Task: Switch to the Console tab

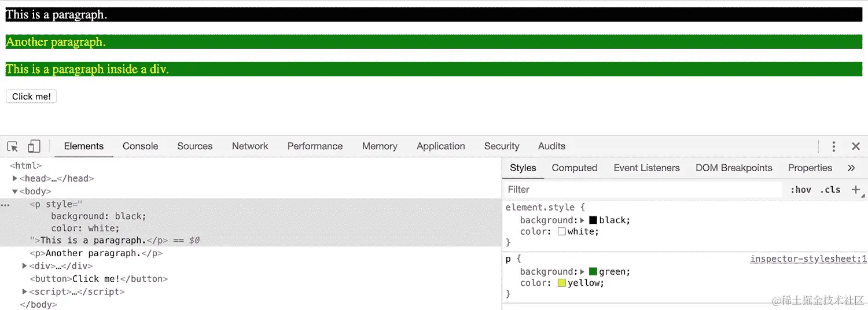Action: pyautogui.click(x=140, y=146)
